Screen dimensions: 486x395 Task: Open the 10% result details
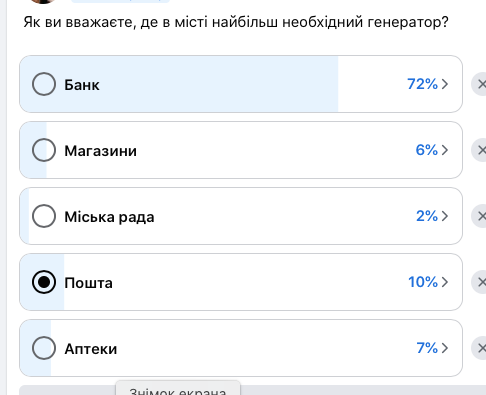[x=423, y=282]
